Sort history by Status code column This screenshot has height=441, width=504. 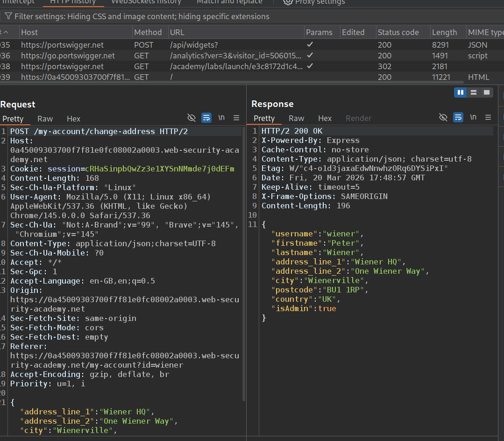pos(398,32)
